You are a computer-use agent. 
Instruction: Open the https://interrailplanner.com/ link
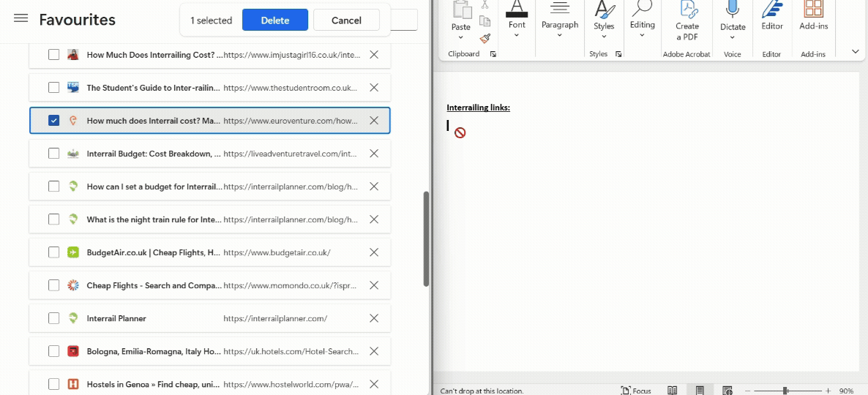[x=275, y=318]
